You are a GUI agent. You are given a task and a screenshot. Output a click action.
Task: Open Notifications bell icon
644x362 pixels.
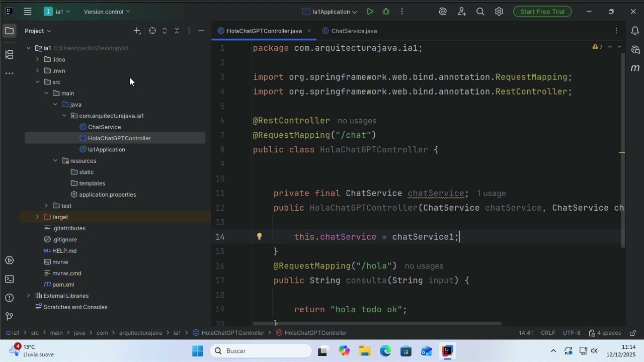point(635,31)
